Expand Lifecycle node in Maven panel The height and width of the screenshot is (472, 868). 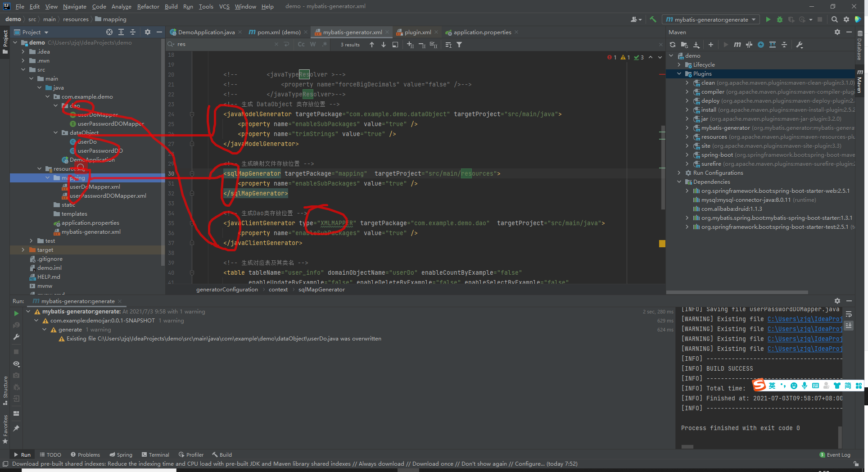(679, 64)
